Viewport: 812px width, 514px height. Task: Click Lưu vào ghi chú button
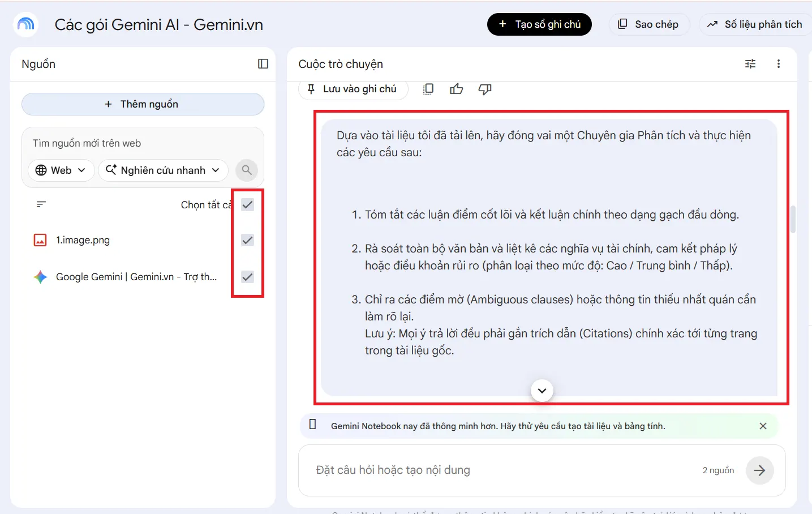(353, 89)
